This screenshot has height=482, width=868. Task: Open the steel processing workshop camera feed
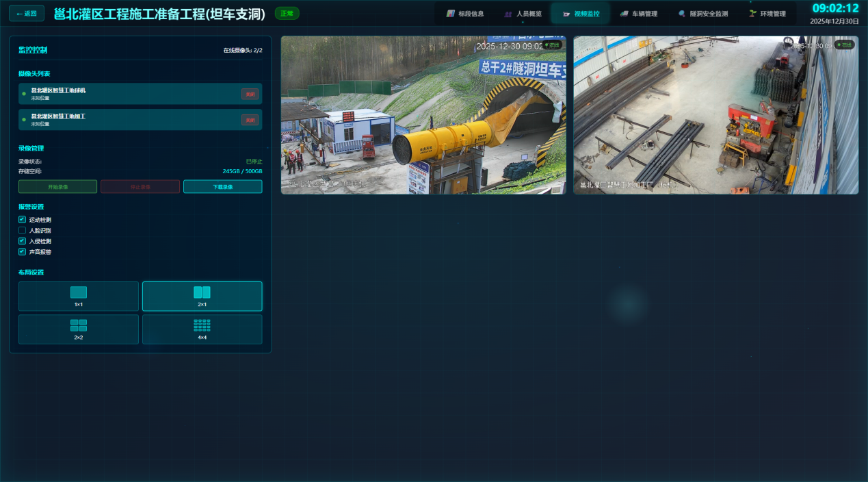tap(715, 115)
